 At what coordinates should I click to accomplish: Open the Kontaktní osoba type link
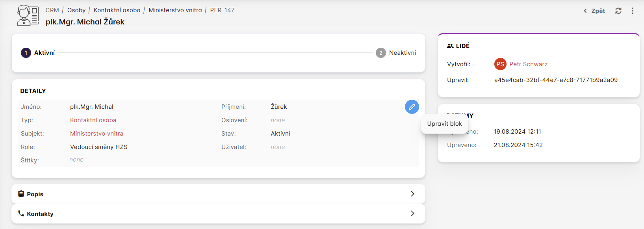93,120
